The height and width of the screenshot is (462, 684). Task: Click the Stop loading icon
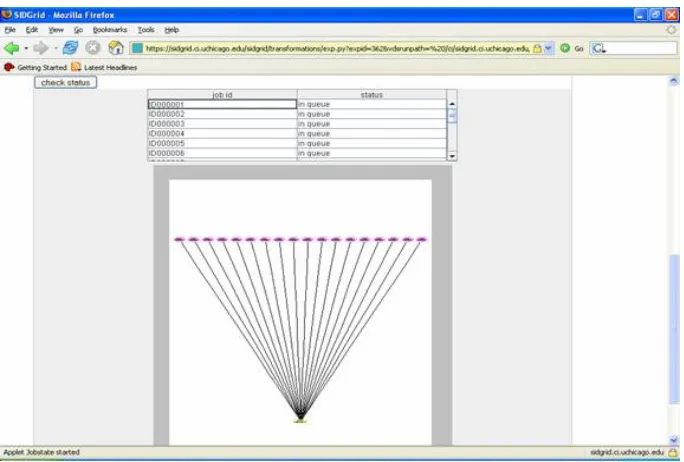tap(92, 48)
